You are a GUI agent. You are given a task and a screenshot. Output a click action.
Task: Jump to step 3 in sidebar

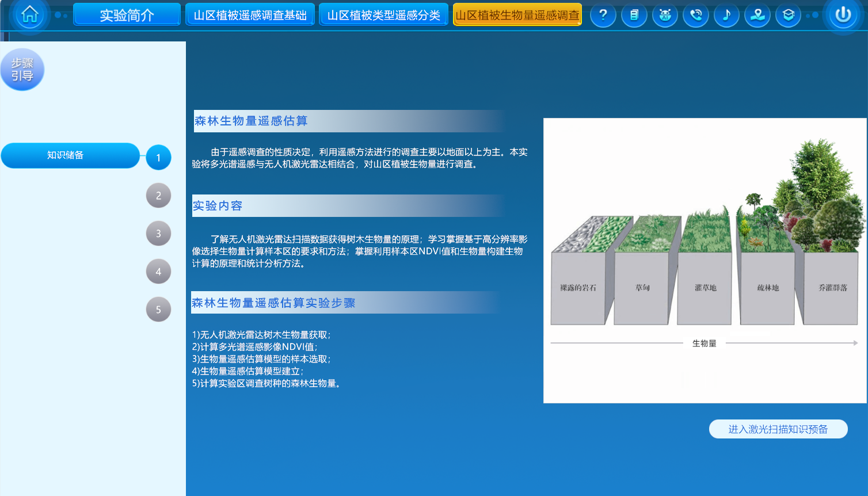click(x=158, y=234)
